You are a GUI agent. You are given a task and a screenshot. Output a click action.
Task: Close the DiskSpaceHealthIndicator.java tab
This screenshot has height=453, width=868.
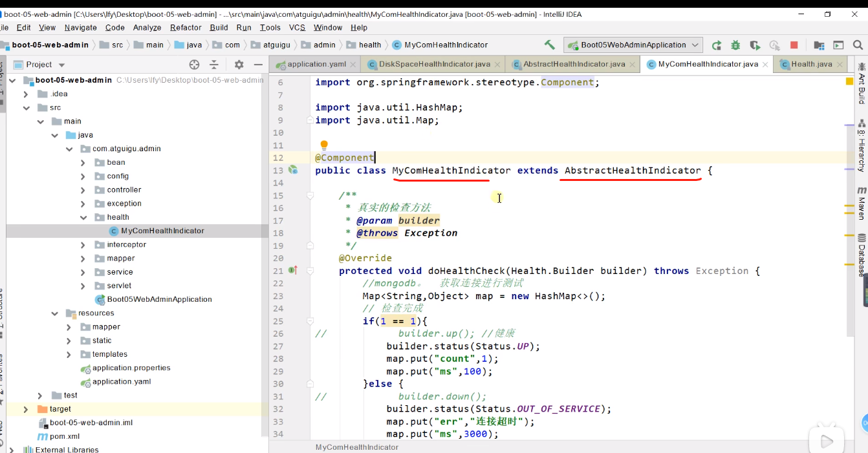tap(497, 65)
